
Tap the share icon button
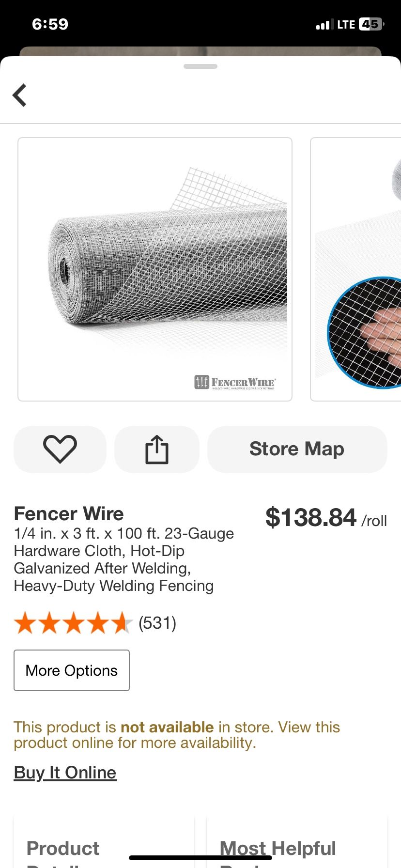[157, 449]
